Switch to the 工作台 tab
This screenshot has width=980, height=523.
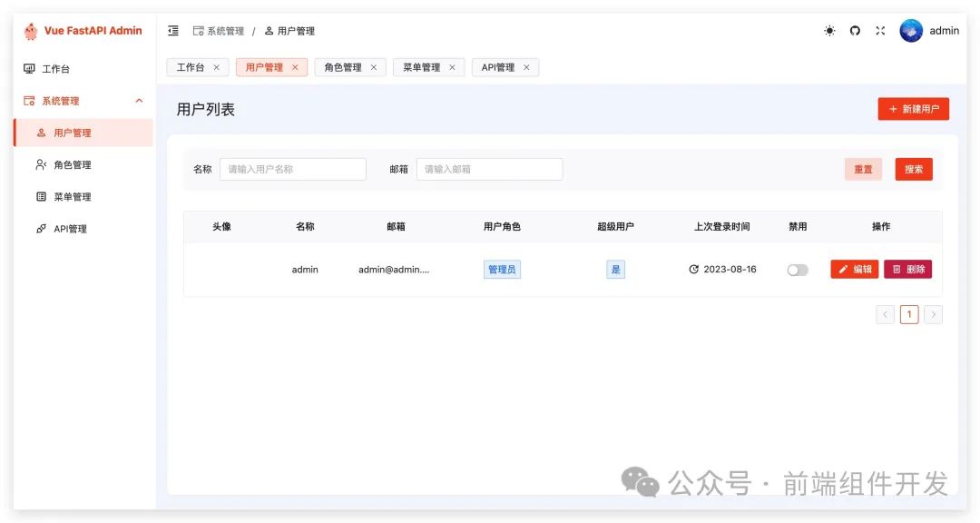pyautogui.click(x=191, y=66)
